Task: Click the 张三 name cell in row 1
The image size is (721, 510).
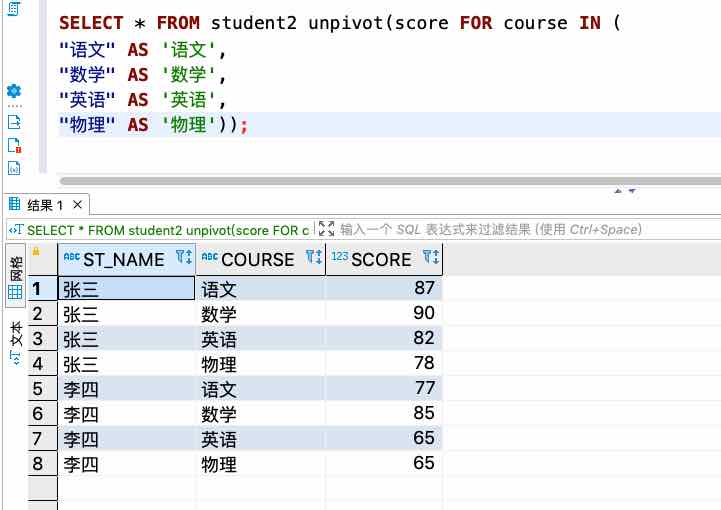Action: point(126,288)
